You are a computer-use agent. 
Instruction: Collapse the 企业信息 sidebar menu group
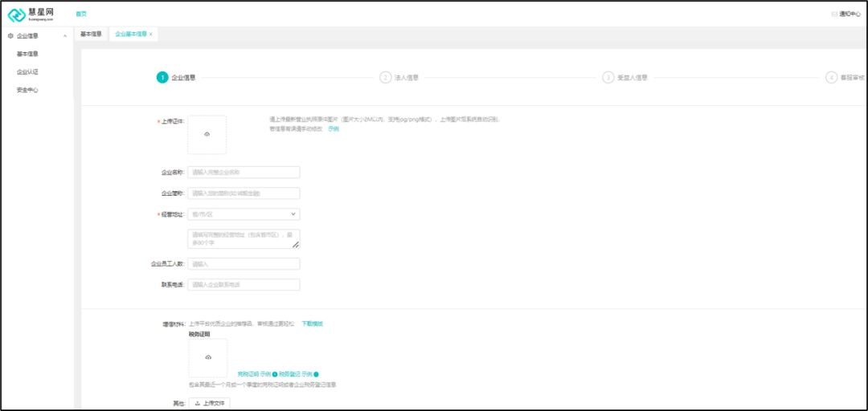point(64,36)
